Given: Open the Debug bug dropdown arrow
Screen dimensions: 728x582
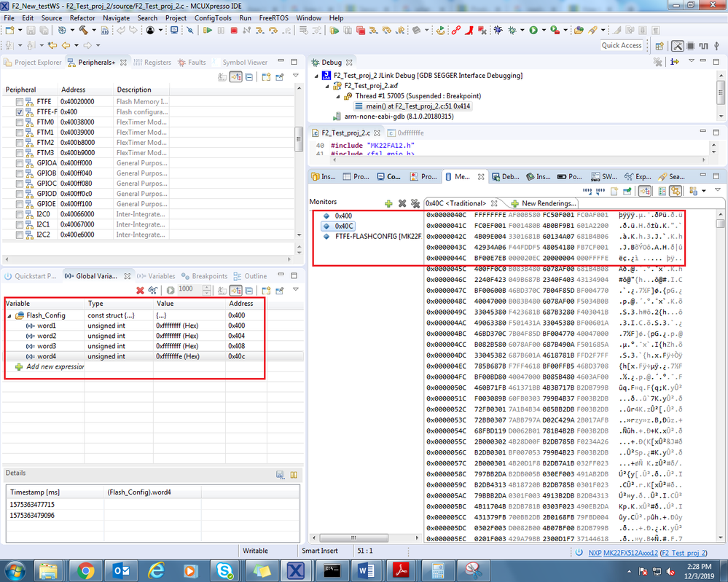Looking at the screenshot, I should 522,31.
